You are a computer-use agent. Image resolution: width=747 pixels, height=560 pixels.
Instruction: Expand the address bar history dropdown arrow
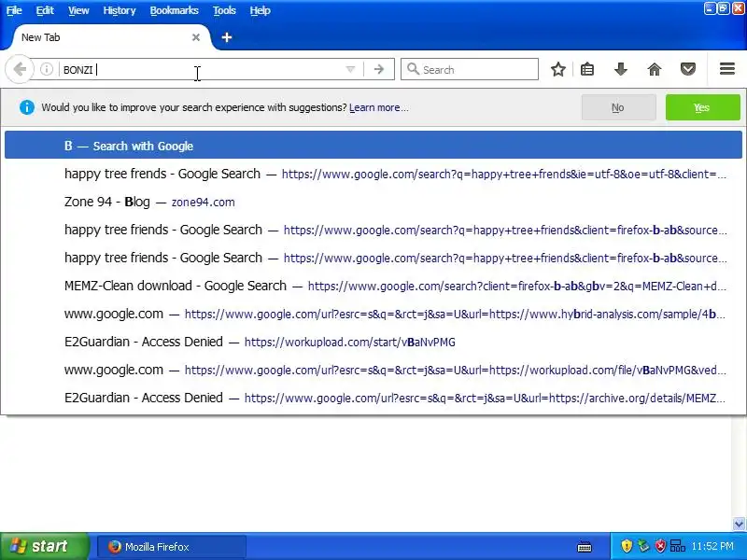[x=350, y=69]
